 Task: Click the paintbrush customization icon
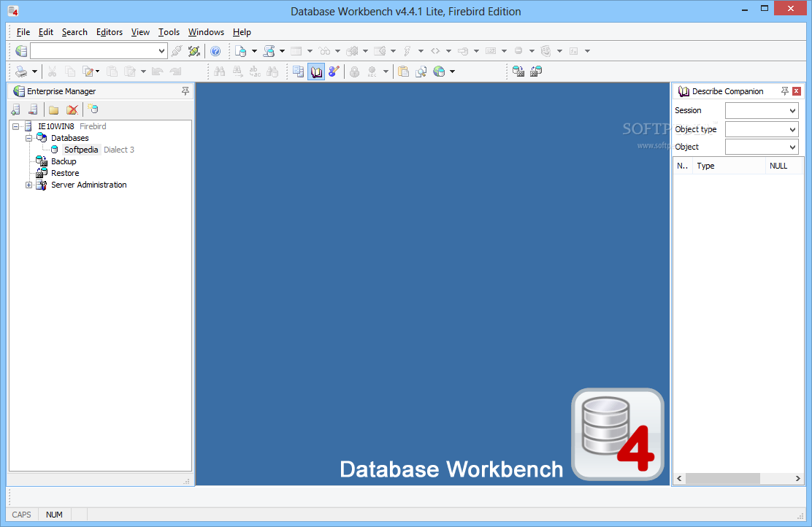[334, 72]
